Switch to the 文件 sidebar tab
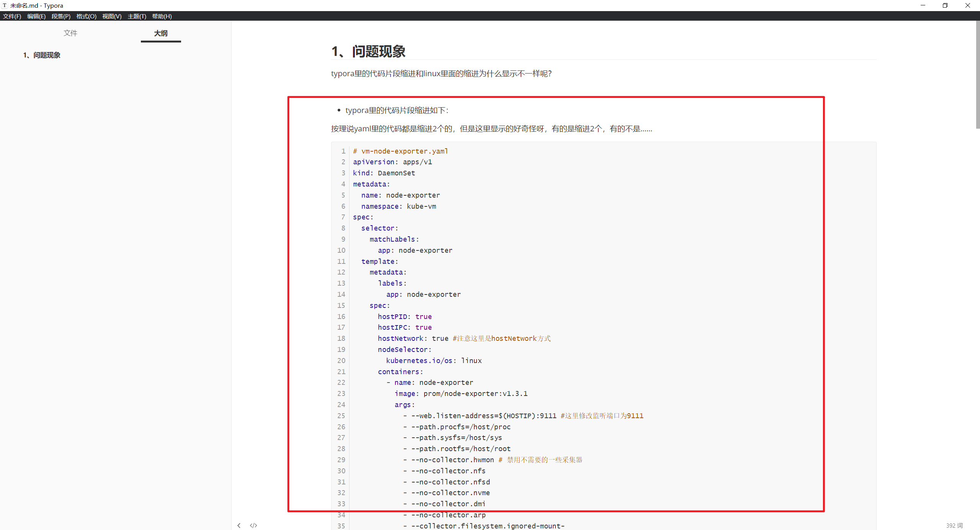The image size is (980, 530). click(x=70, y=33)
